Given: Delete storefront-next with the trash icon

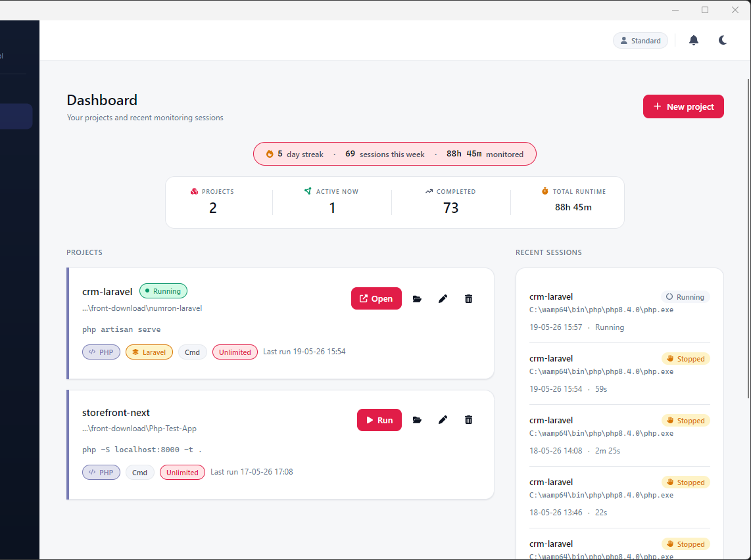Looking at the screenshot, I should click(x=468, y=420).
